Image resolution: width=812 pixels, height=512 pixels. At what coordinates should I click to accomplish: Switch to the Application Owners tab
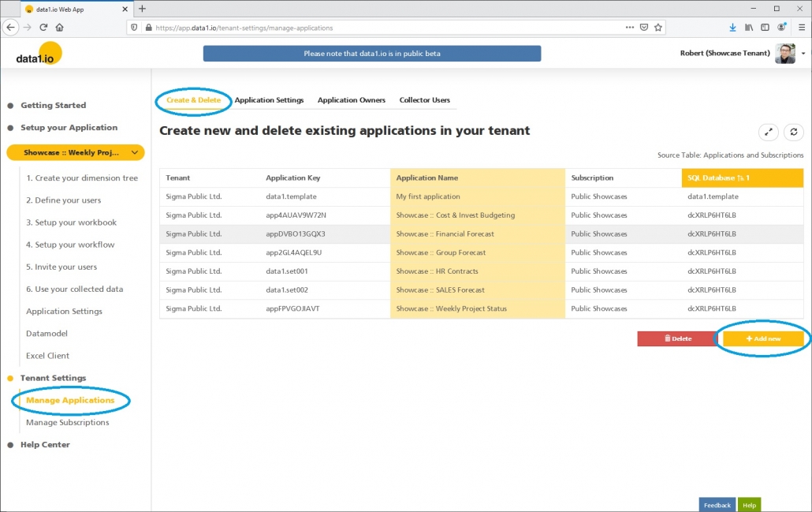click(x=351, y=100)
